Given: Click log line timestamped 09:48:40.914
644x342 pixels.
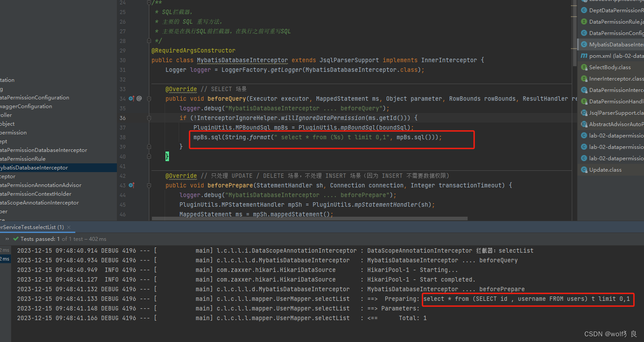Looking at the screenshot, I should (275, 251).
